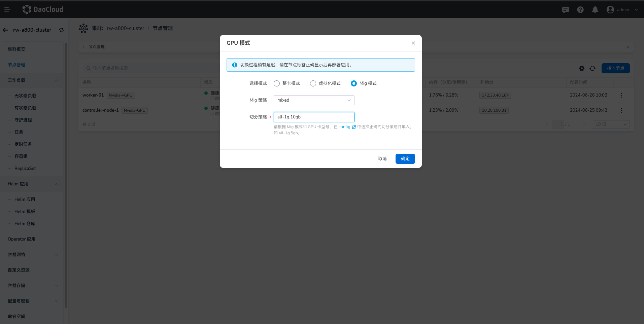Viewport: 644px width, 324px height.
Task: Click the 切分策略 input field
Action: (314, 117)
